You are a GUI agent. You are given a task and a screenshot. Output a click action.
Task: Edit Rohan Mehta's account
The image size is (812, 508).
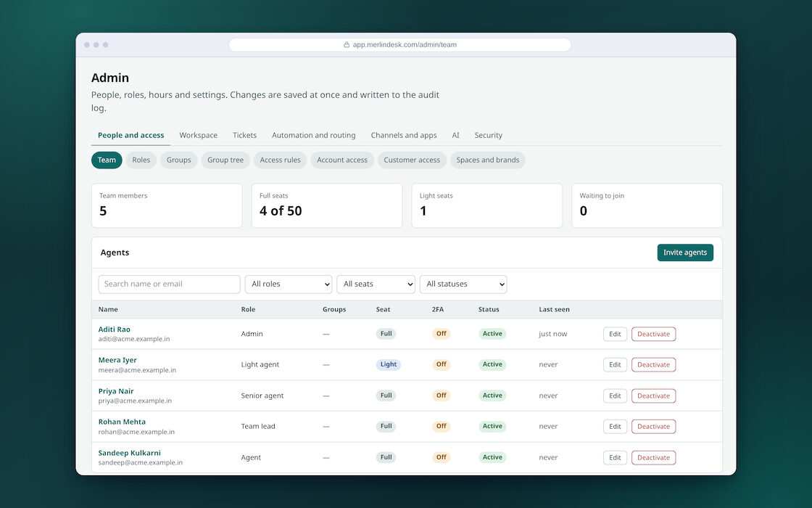pos(616,426)
